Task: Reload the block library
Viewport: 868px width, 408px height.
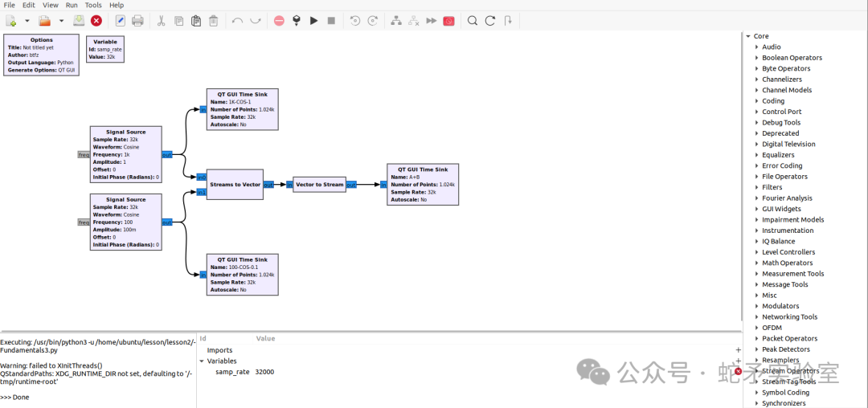Action: tap(490, 21)
